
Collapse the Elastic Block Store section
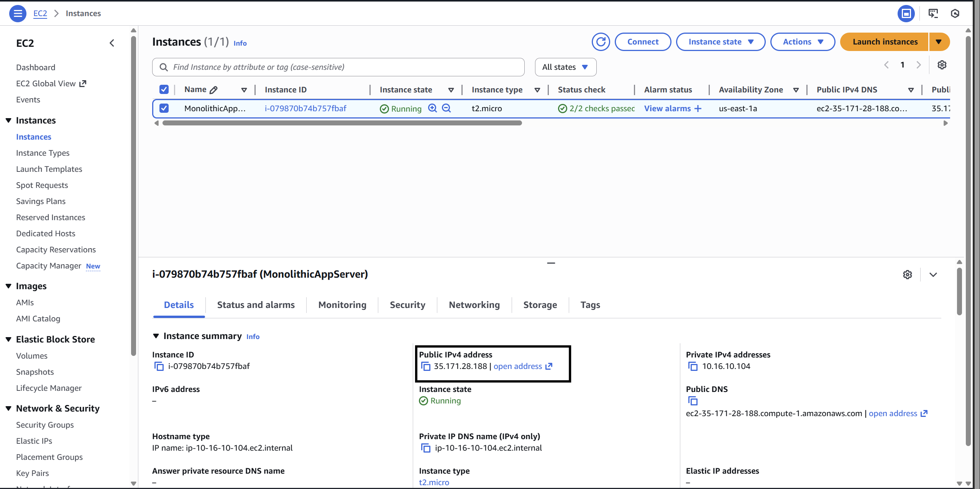(x=8, y=339)
